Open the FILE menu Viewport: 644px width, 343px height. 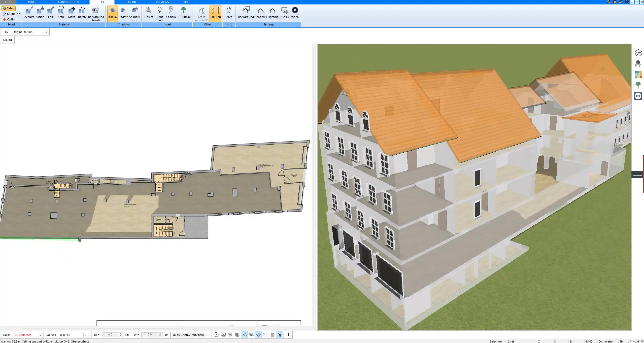(8, 2)
